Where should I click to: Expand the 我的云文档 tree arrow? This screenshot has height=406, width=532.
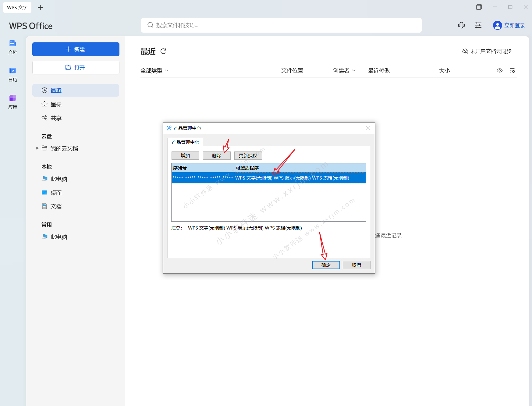pos(37,148)
